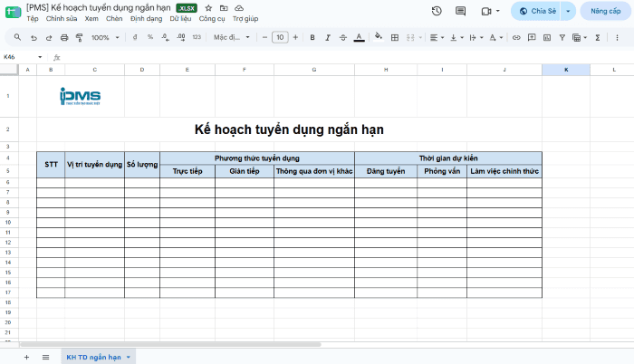Open the functions sigma menu
The image size is (634, 364).
click(x=598, y=38)
